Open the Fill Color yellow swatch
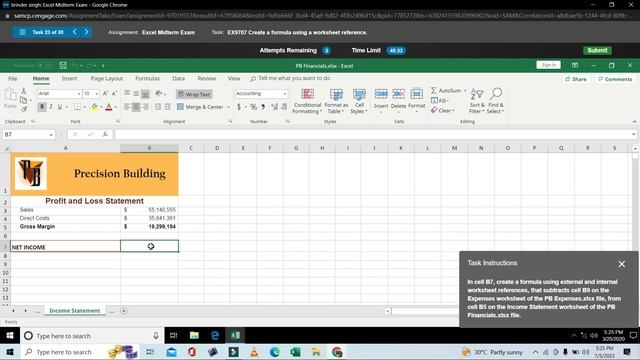The width and height of the screenshot is (640, 360). (x=94, y=107)
